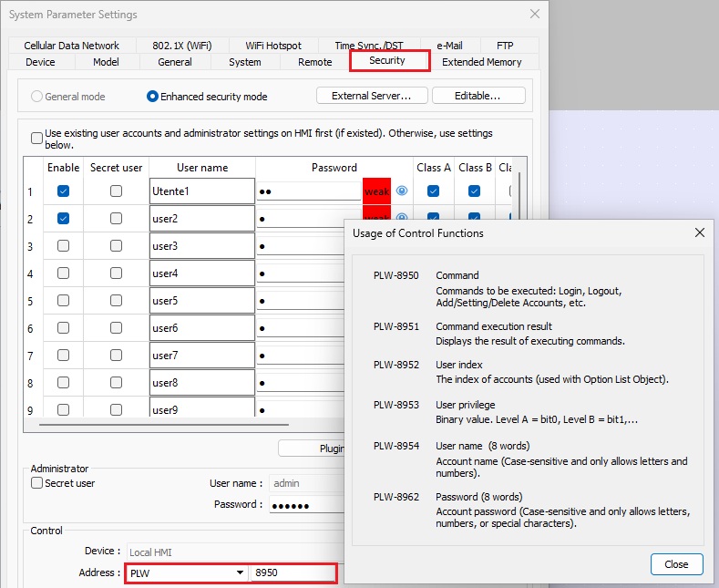This screenshot has width=719, height=588.
Task: Click Close button in control functions dialog
Action: (676, 564)
